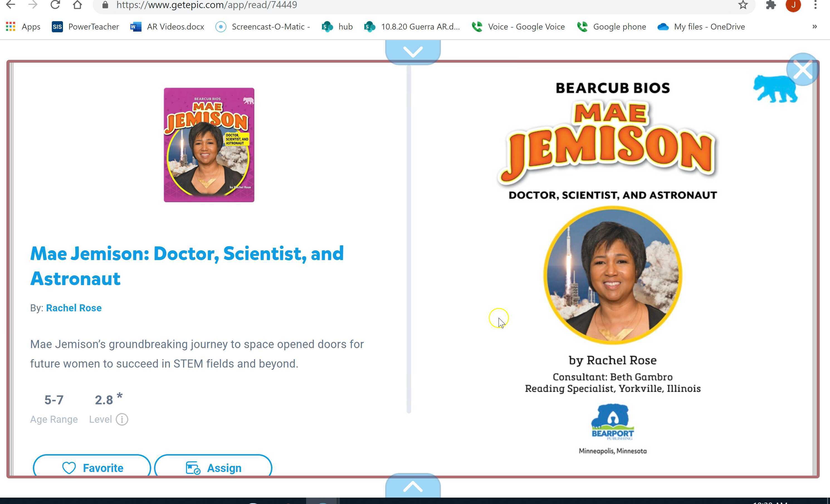Click the 2.8 Level value
The height and width of the screenshot is (504, 830).
coord(104,400)
